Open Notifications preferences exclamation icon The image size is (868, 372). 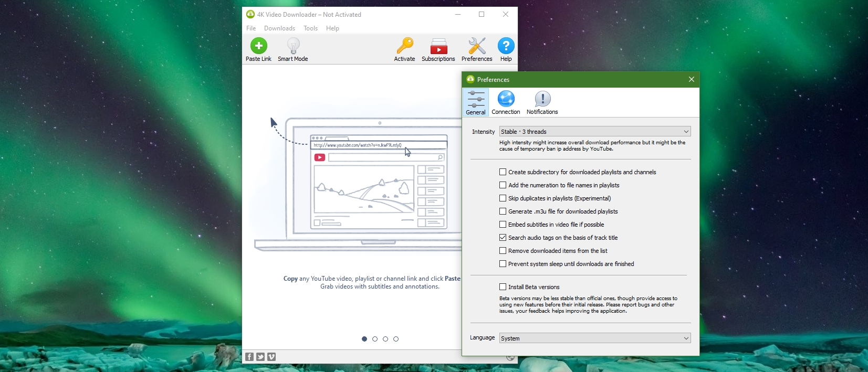542,99
